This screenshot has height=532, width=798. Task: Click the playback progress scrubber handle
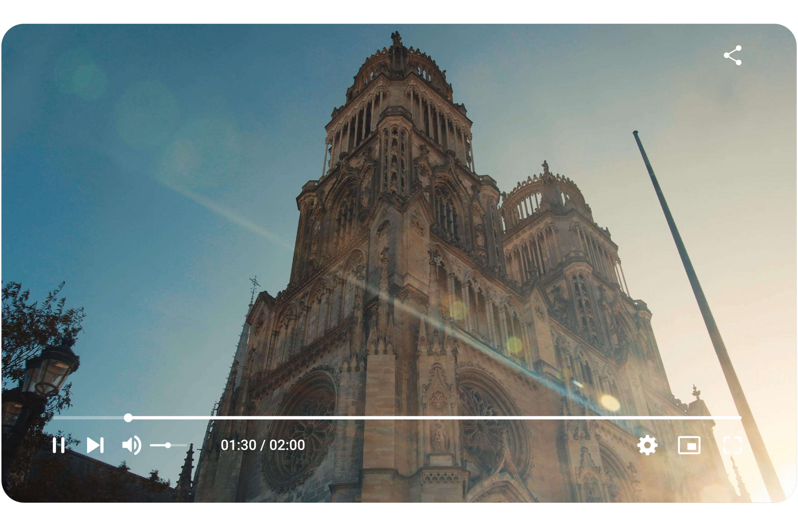pos(128,418)
